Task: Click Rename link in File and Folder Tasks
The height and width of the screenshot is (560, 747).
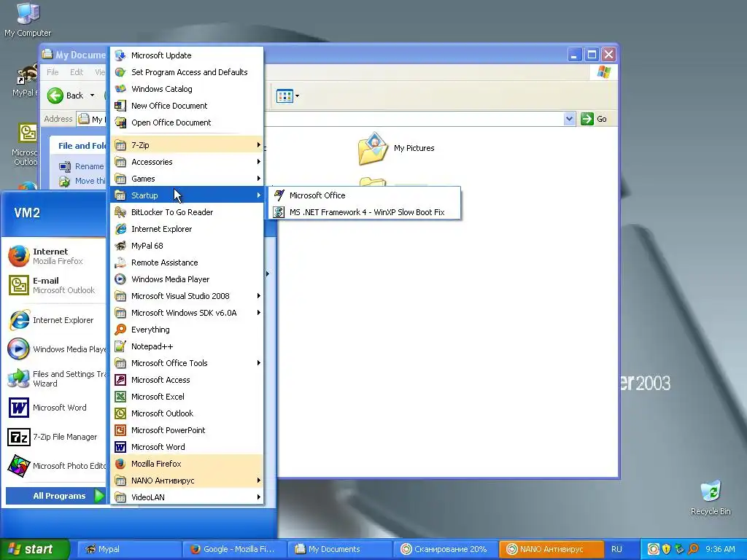Action: pyautogui.click(x=89, y=166)
